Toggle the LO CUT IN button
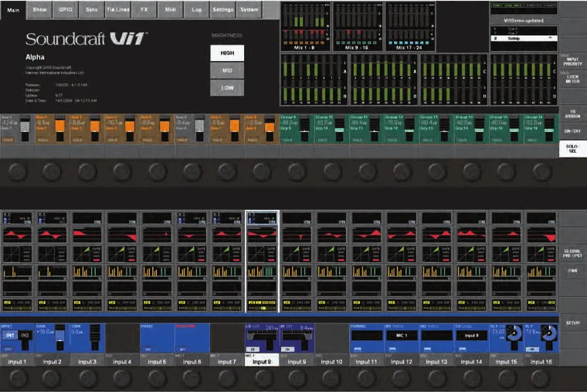Screen dimensions: 587x392 pos(253,349)
